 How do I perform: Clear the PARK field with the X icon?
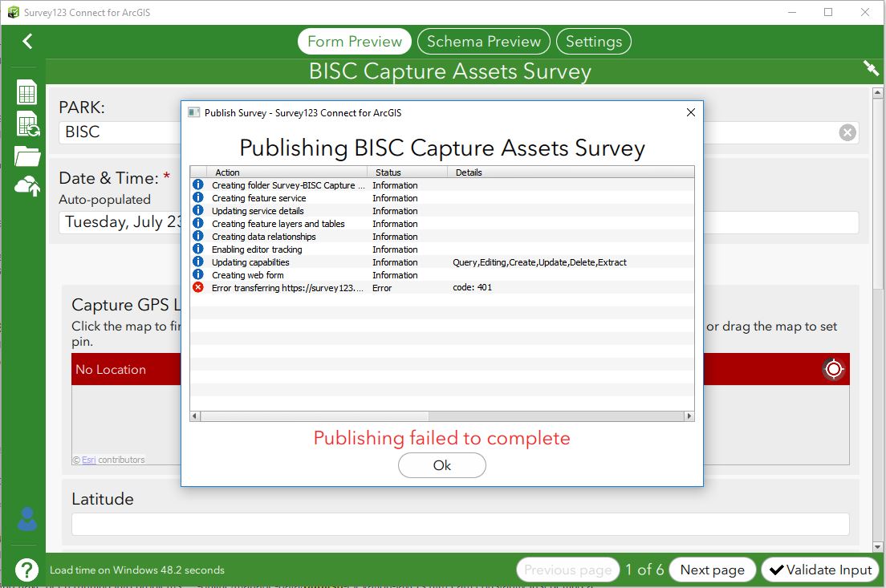tap(847, 132)
